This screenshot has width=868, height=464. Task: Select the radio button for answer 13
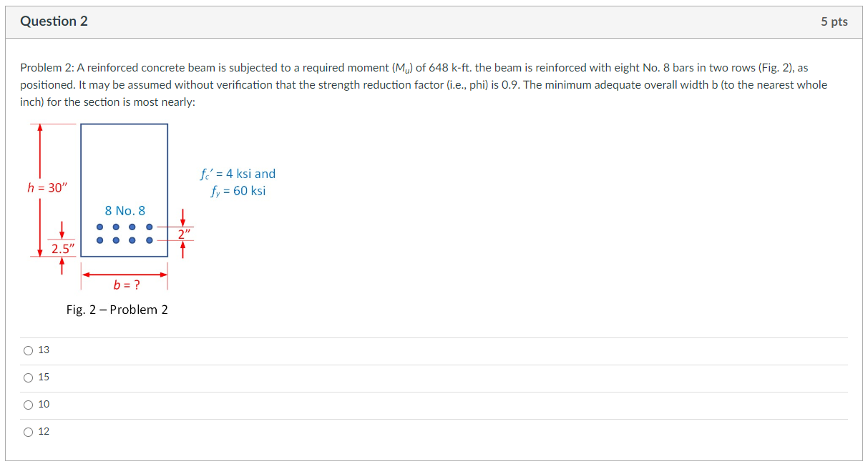(x=27, y=350)
